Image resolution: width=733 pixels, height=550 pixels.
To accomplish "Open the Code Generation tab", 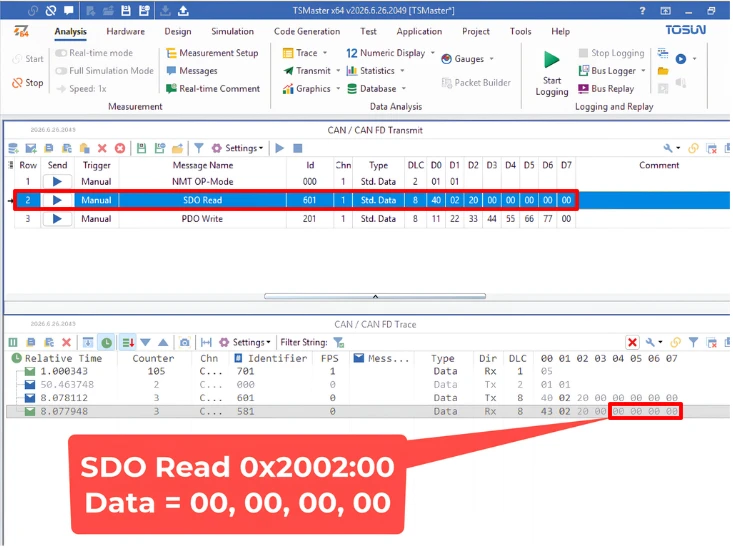I will pyautogui.click(x=307, y=31).
